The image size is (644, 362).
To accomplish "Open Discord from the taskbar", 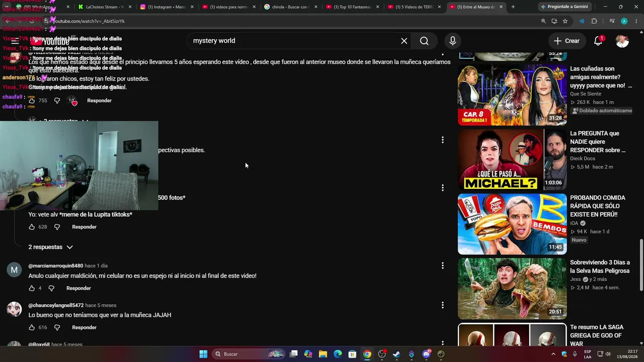I will pyautogui.click(x=426, y=354).
